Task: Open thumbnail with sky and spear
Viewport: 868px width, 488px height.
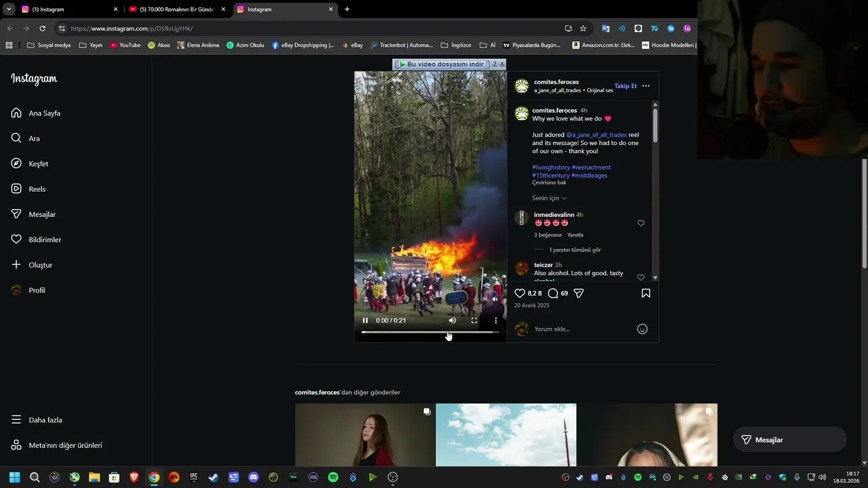Action: pos(506,435)
